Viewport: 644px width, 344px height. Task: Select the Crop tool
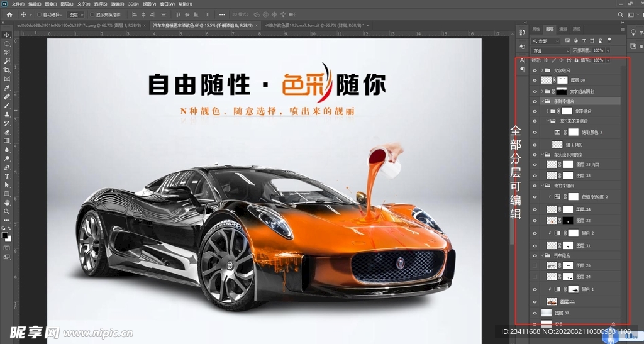coord(6,70)
